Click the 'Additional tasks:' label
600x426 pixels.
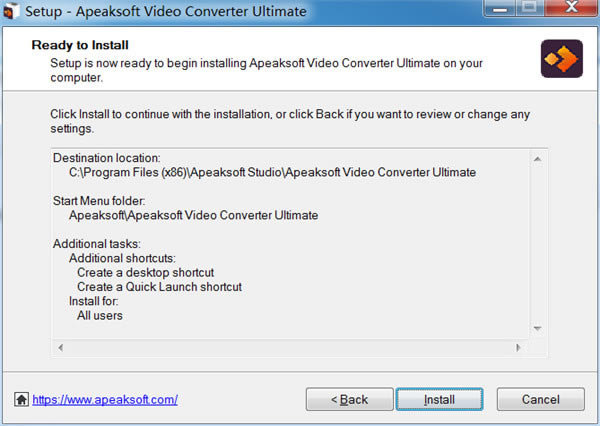tap(97, 244)
